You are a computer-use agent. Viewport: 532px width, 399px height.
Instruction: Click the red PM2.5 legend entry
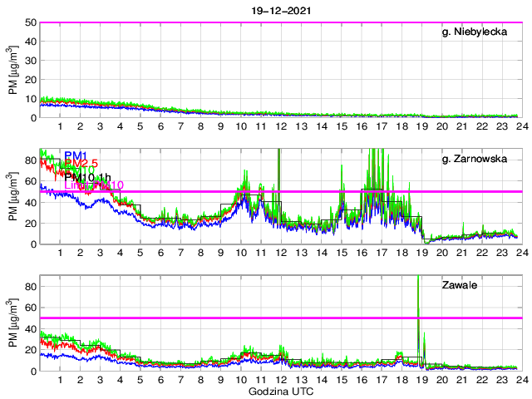coord(81,163)
